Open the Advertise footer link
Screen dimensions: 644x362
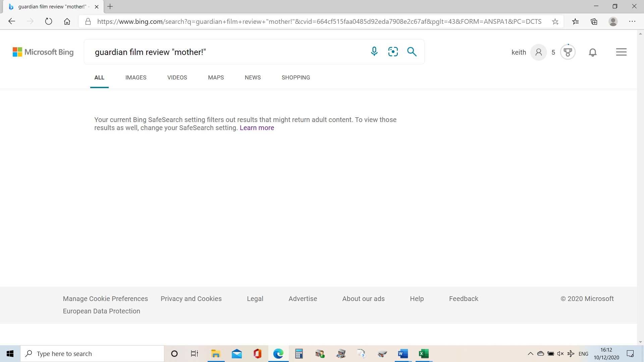[x=303, y=299]
